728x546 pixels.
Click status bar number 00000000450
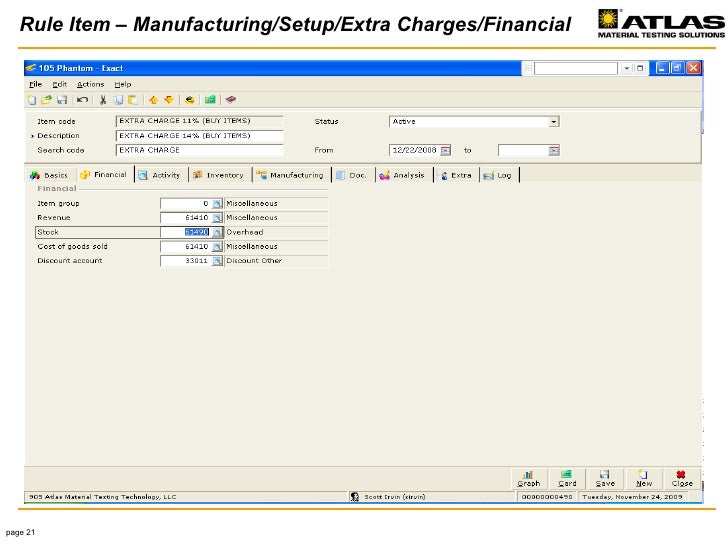[x=547, y=497]
